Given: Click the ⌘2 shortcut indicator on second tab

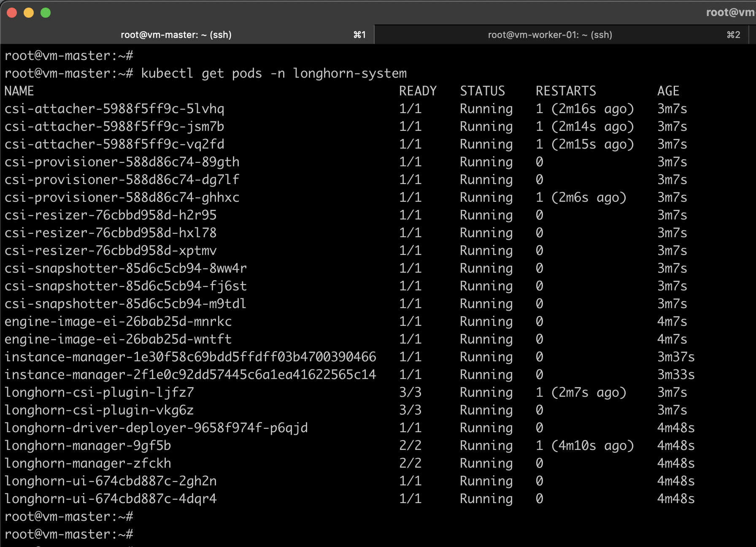Looking at the screenshot, I should tap(733, 35).
